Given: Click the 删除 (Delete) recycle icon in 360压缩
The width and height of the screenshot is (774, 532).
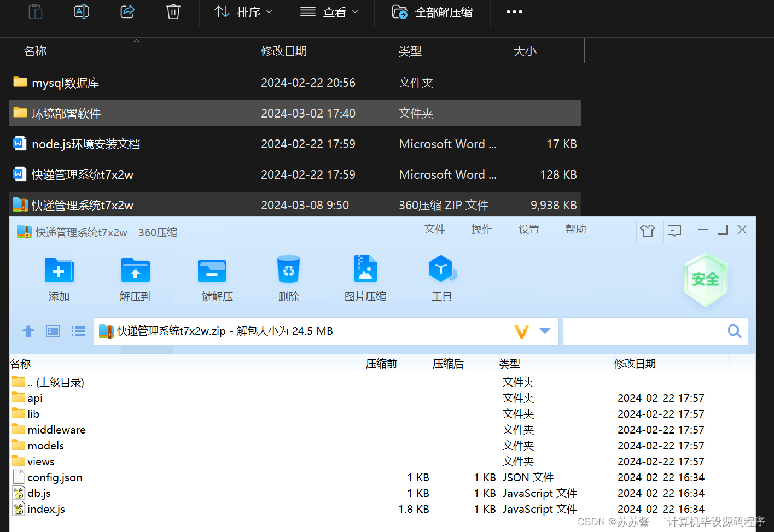Looking at the screenshot, I should coord(288,278).
